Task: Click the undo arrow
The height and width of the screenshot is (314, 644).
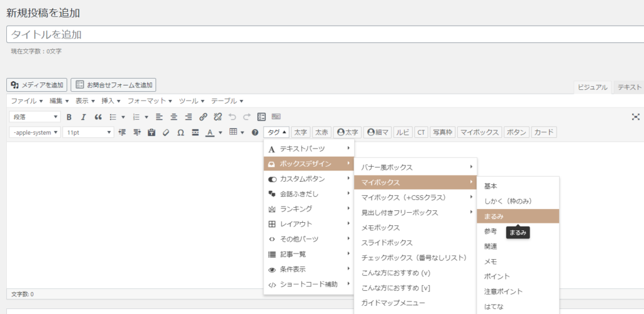Action: pyautogui.click(x=233, y=117)
